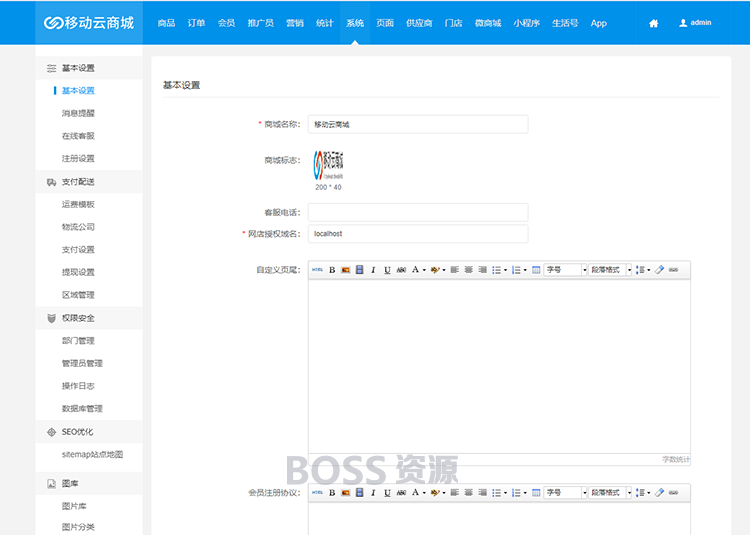Apply italic in 自定义页尾 editor

(373, 270)
